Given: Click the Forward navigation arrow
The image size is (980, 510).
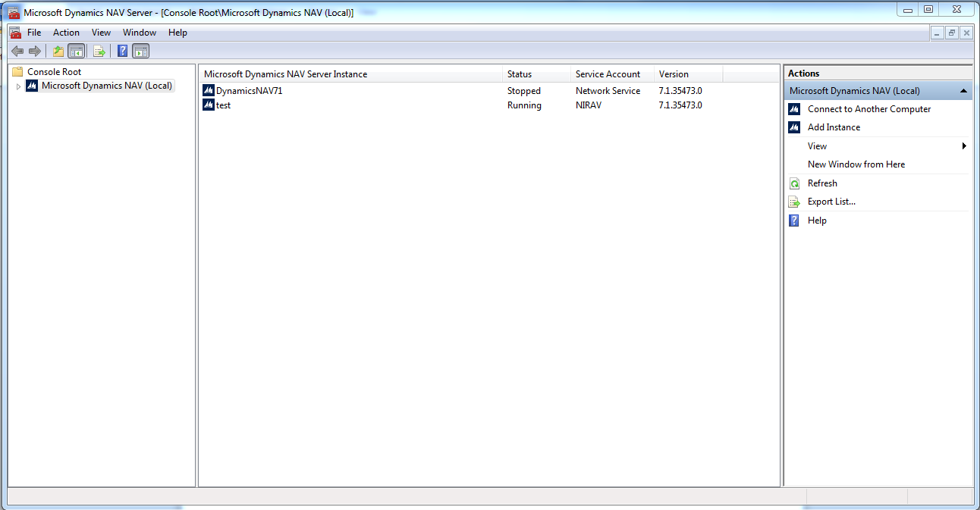Looking at the screenshot, I should (35, 51).
